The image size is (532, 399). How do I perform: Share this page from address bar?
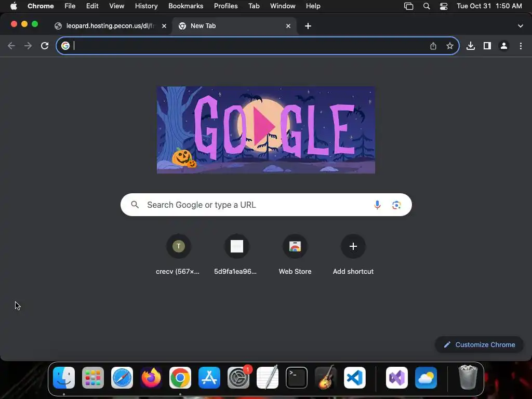tap(433, 46)
